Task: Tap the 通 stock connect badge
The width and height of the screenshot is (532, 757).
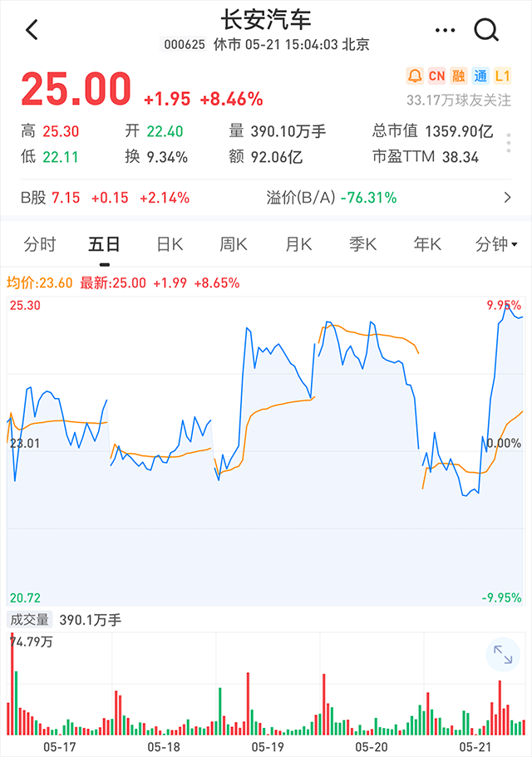Action: click(x=480, y=76)
